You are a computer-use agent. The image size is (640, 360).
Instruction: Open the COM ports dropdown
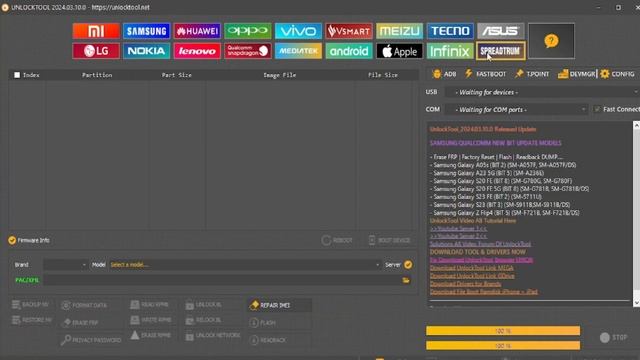tap(516, 109)
